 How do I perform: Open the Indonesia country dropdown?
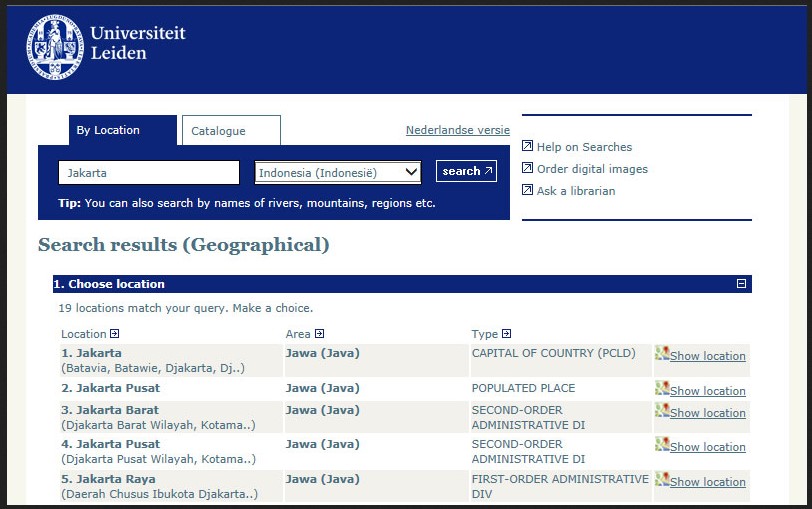(338, 173)
